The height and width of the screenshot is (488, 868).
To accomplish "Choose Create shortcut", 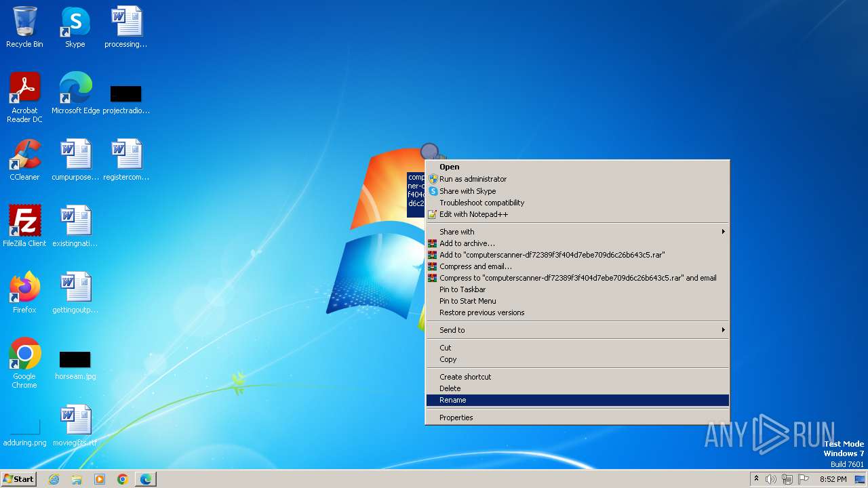I will (x=577, y=377).
